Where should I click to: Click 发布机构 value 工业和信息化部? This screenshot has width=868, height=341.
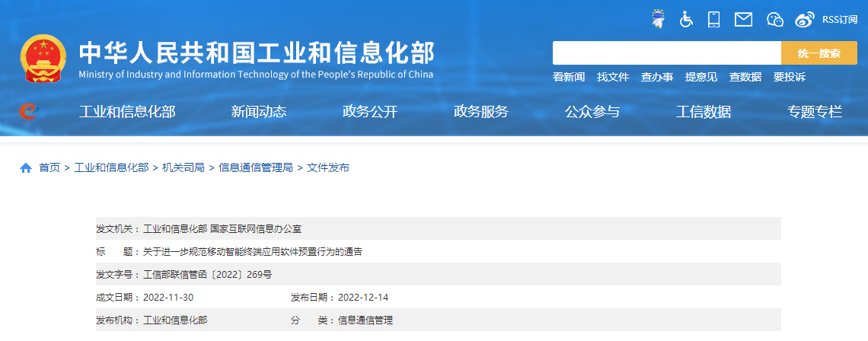coord(175,320)
